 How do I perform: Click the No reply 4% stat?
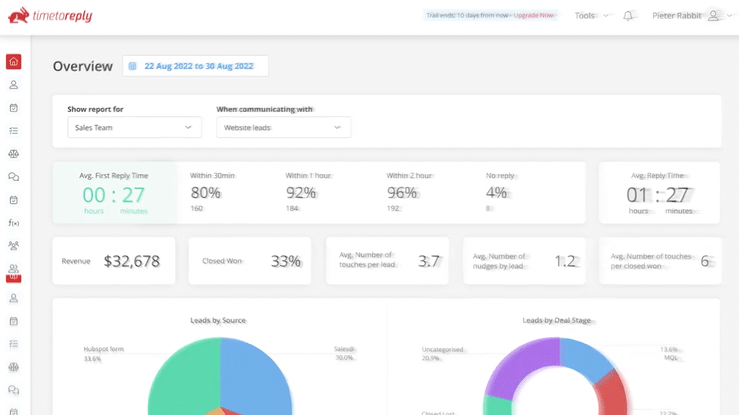coord(500,192)
